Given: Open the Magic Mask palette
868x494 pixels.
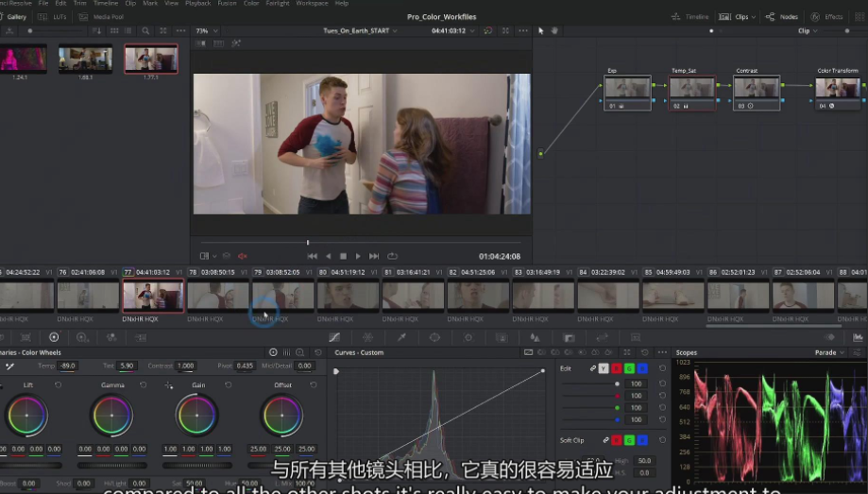Looking at the screenshot, I should (502, 337).
